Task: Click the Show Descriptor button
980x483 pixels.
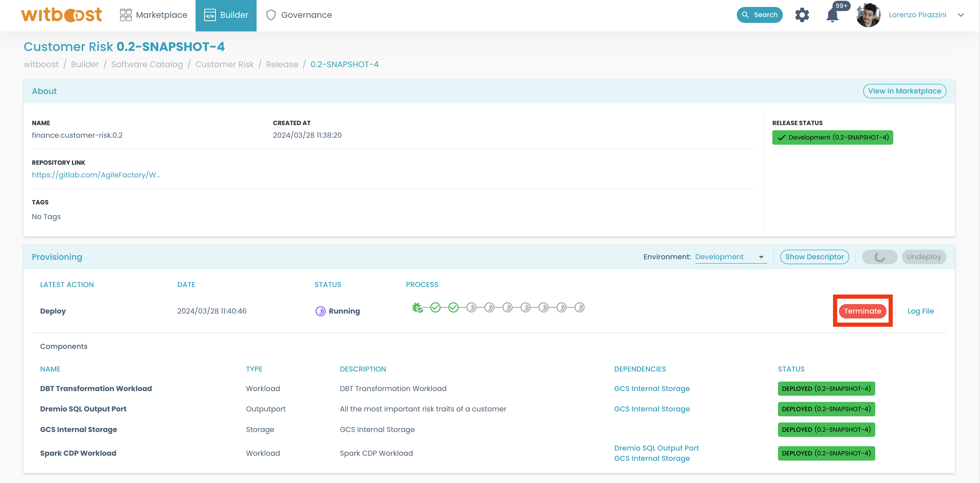Action: pos(814,256)
